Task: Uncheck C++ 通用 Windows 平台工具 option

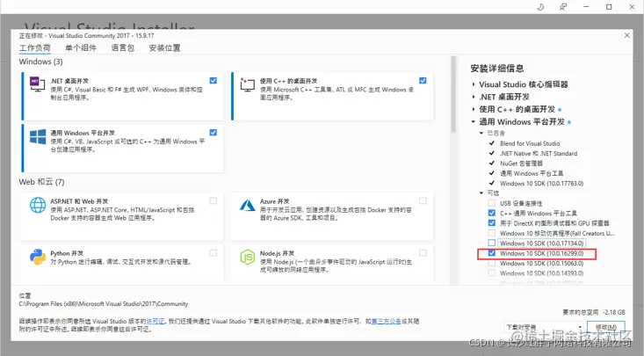Action: point(492,213)
